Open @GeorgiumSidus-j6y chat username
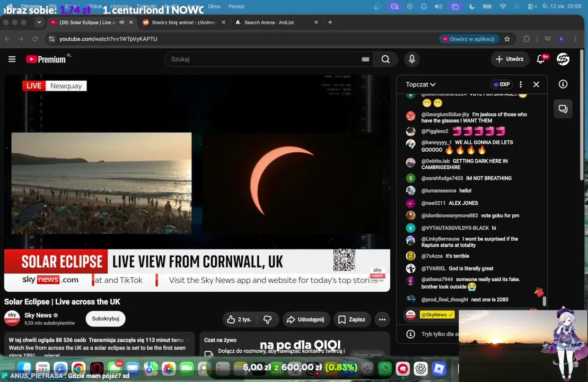The image size is (588, 382). (x=445, y=115)
